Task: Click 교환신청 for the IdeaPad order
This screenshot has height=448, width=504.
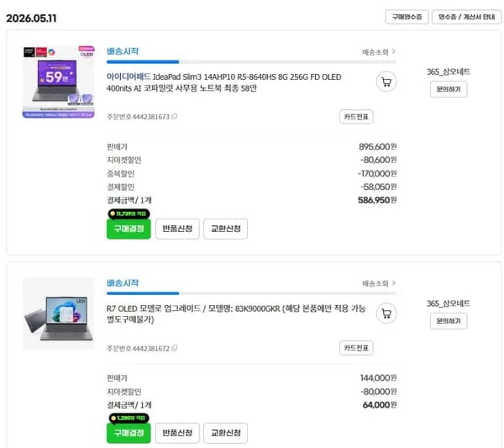Action: [x=226, y=229]
